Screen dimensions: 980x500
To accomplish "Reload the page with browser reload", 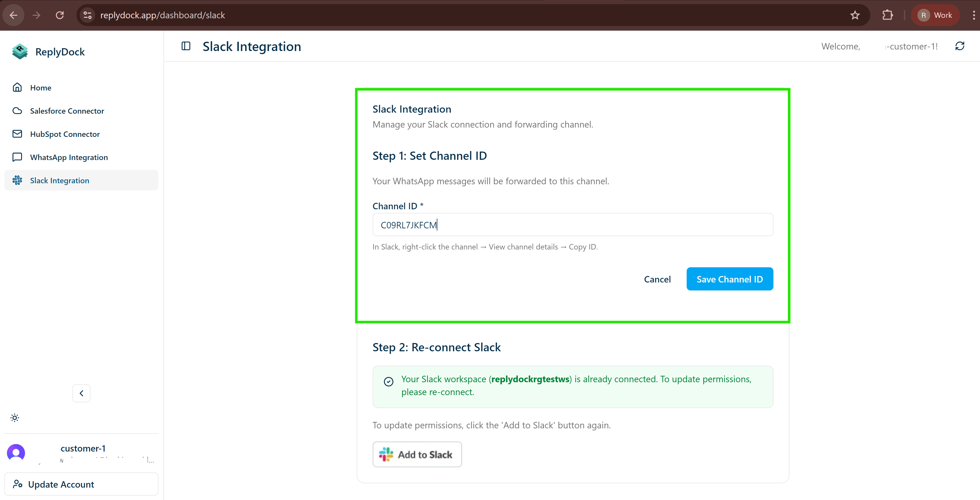I will [60, 15].
